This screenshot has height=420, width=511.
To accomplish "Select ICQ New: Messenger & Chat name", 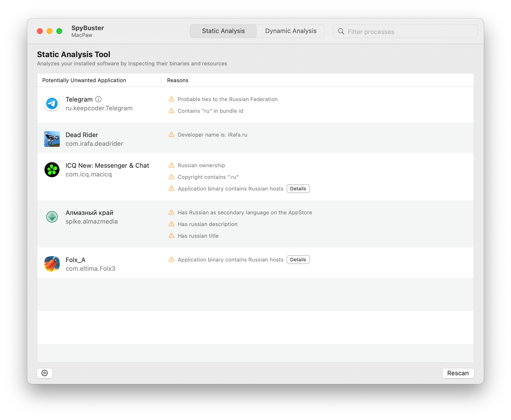I will coord(107,165).
